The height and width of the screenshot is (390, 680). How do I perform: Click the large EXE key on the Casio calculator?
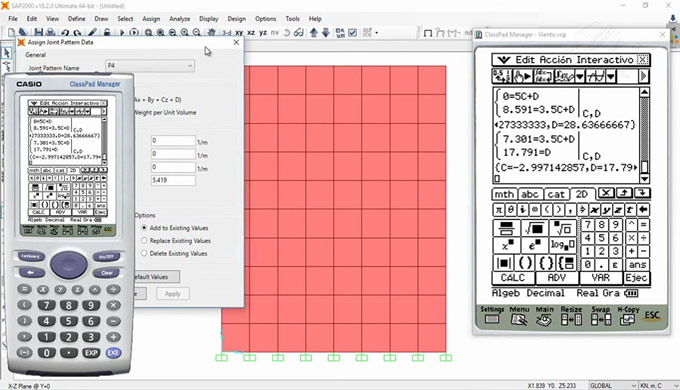click(x=114, y=353)
